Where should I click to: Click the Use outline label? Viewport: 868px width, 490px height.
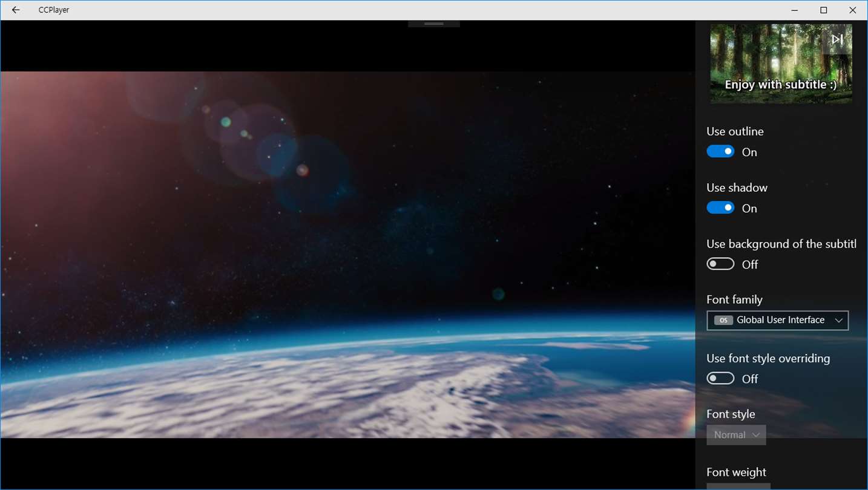(x=735, y=131)
